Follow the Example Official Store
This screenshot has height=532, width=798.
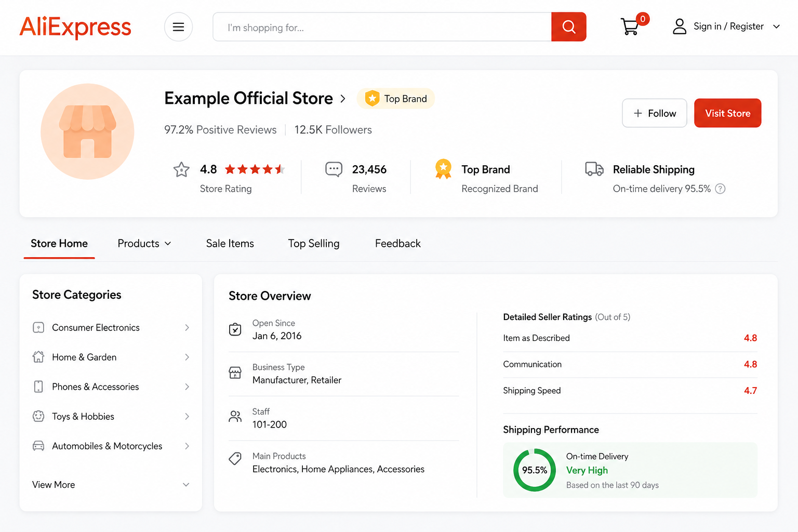[x=654, y=113]
